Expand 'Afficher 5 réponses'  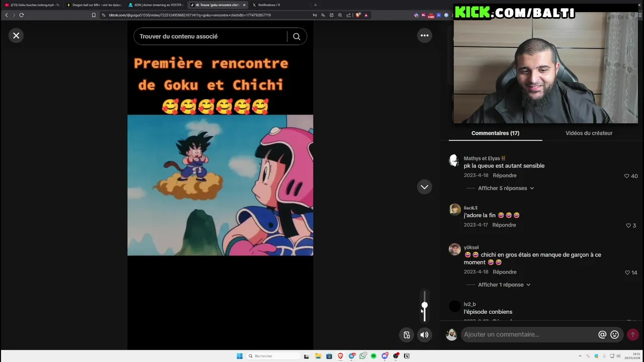[506, 188]
